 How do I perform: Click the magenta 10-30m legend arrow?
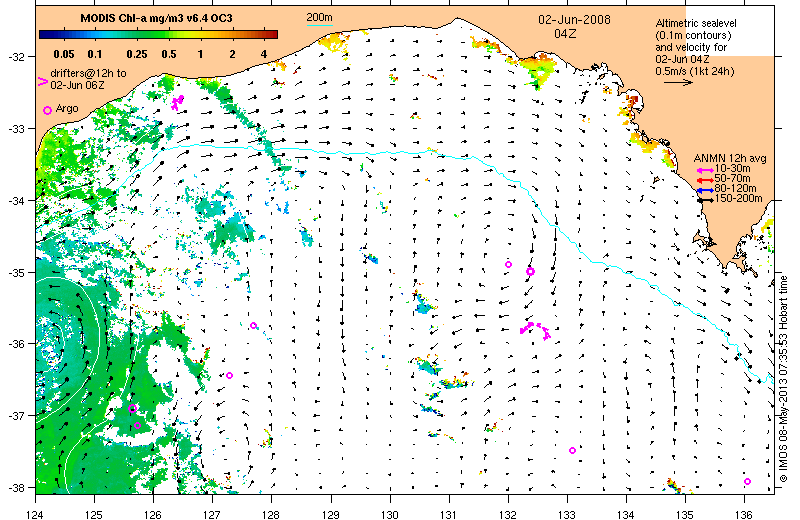705,170
